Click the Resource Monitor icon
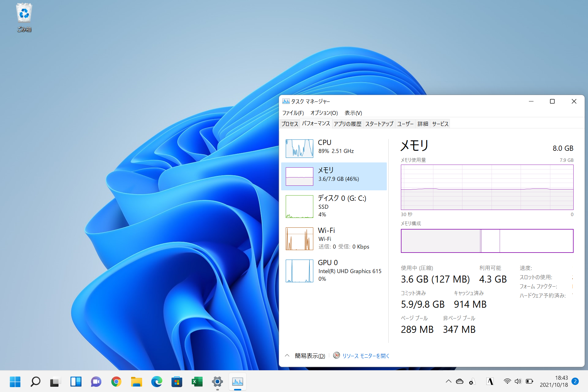Screen dimensions: 588x392 coord(336,356)
